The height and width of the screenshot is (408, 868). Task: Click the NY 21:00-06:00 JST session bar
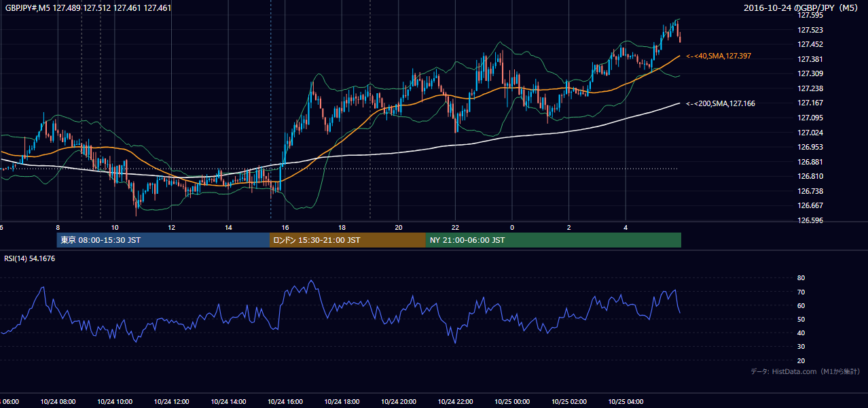[554, 240]
